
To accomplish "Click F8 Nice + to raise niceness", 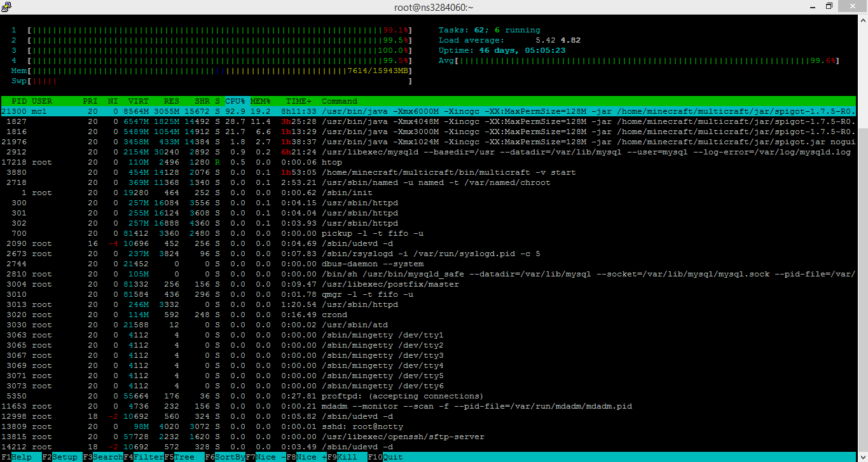I will pyautogui.click(x=306, y=457).
